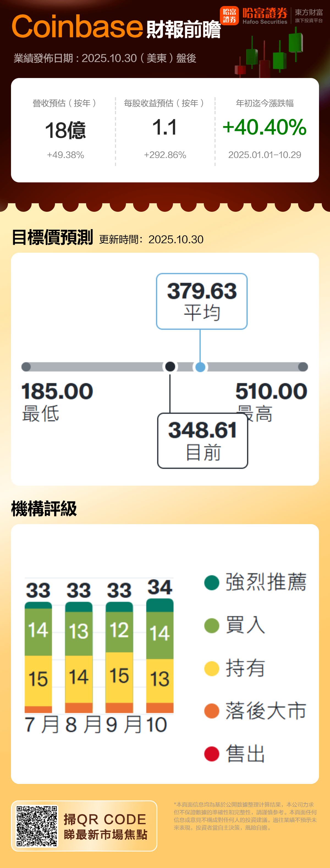Click the orange Hafoo Securities logo icon
This screenshot has height=868, width=330.
229,16
